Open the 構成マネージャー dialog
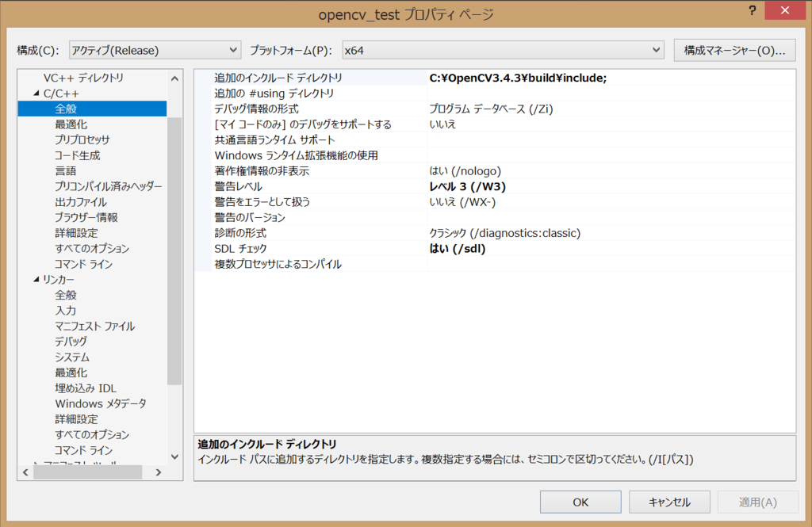 click(x=734, y=49)
